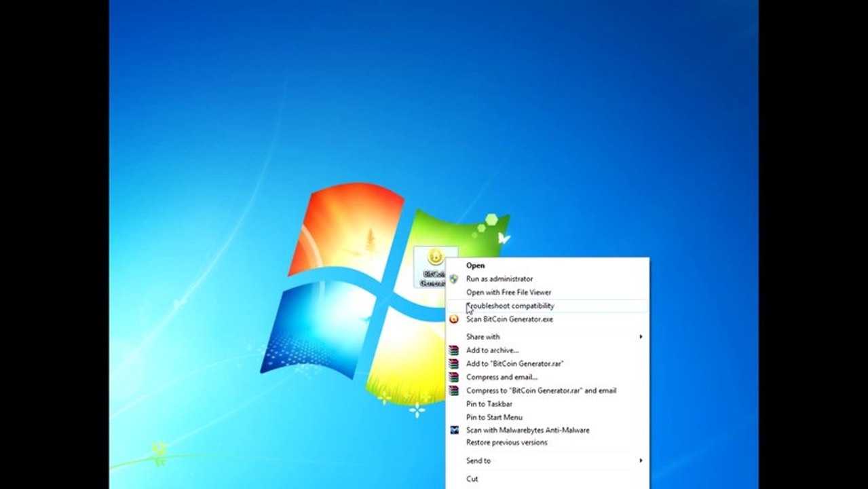
Task: Select the BitCoin Generator desktop icon
Action: 434,267
